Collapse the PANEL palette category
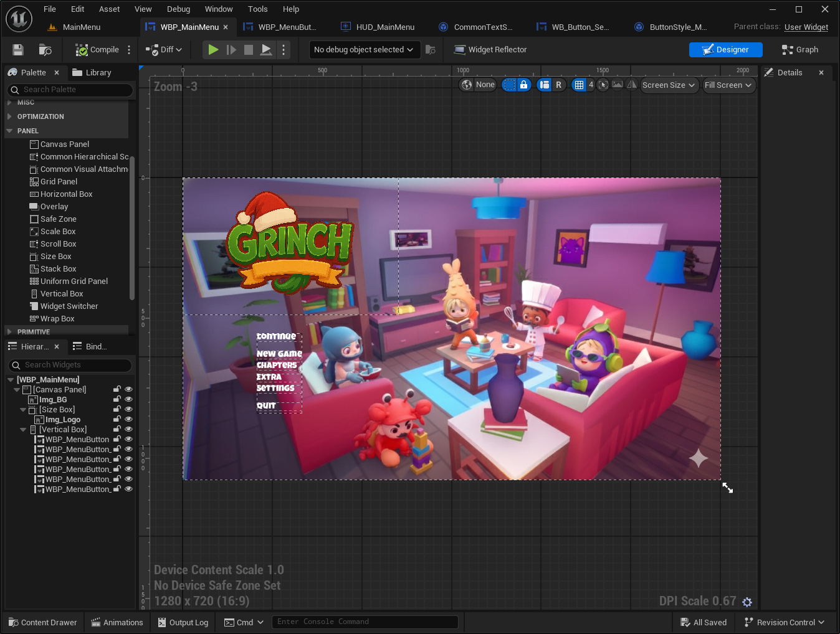This screenshot has height=634, width=840. point(9,131)
